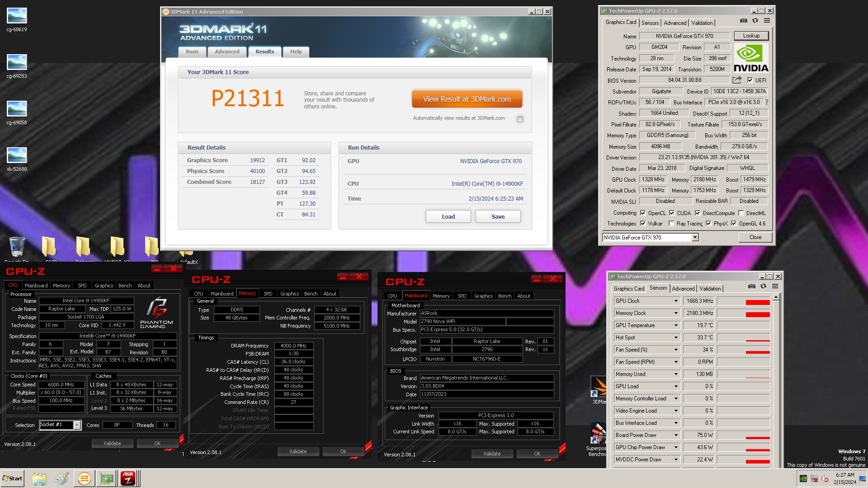Toggle the Ray Tracing checkbox
Image resolution: width=868 pixels, height=488 pixels.
tap(671, 223)
